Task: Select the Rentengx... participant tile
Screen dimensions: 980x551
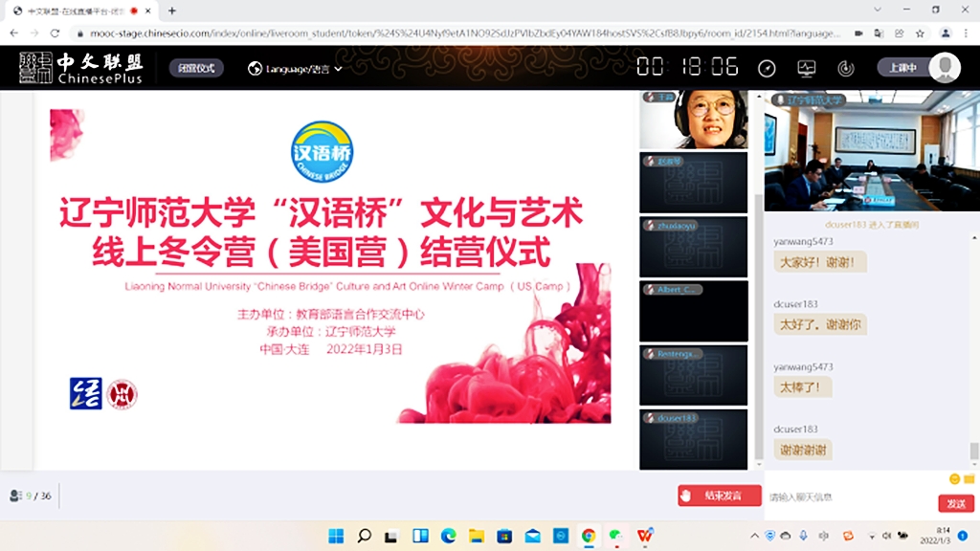Action: point(693,376)
